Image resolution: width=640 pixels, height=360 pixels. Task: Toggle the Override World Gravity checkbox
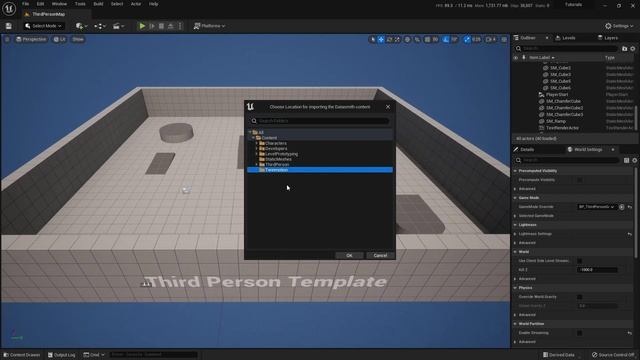580,297
